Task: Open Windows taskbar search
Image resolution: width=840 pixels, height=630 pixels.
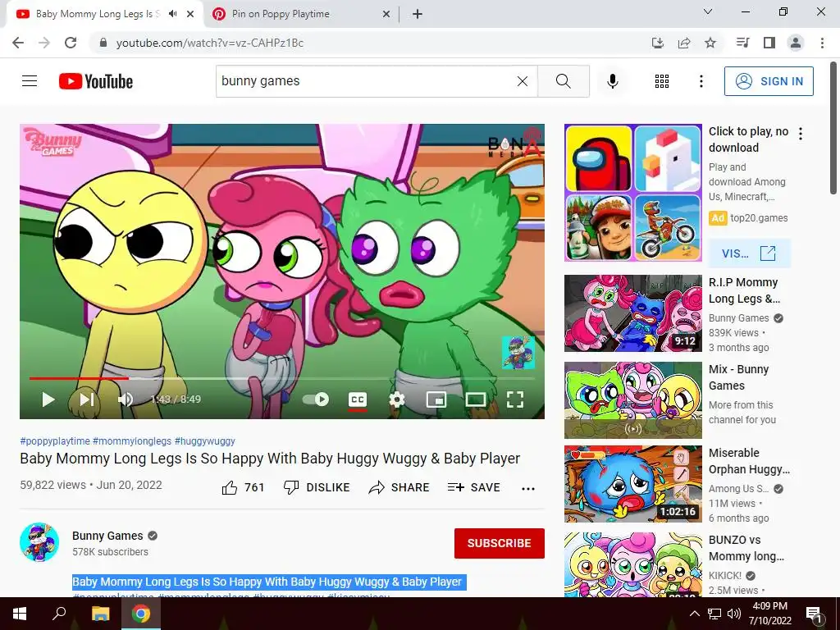Action: [x=59, y=614]
